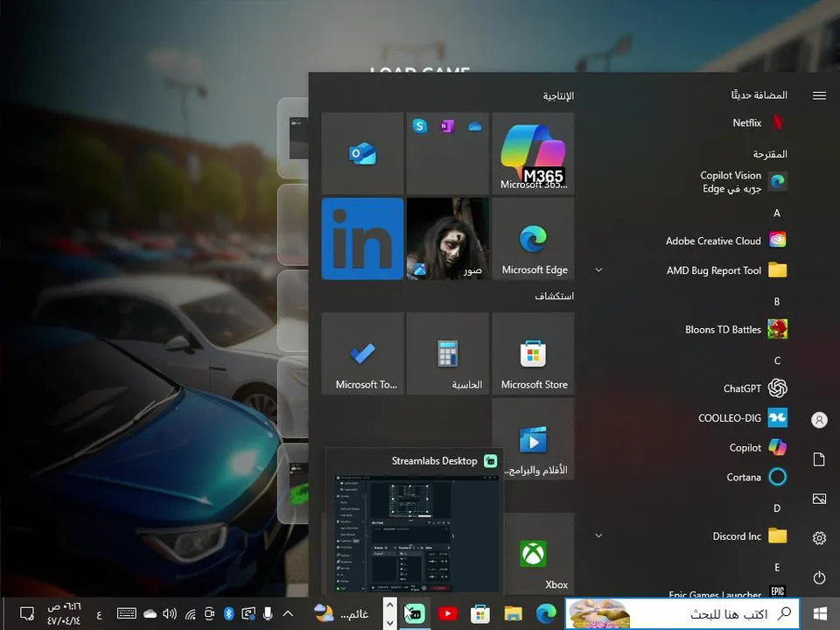Click the Windows Start button

820,613
